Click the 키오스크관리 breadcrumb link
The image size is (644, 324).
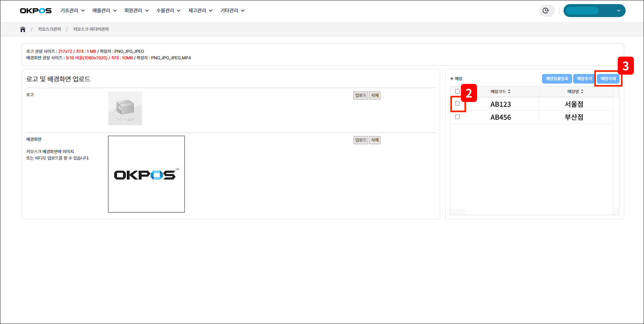(49, 29)
